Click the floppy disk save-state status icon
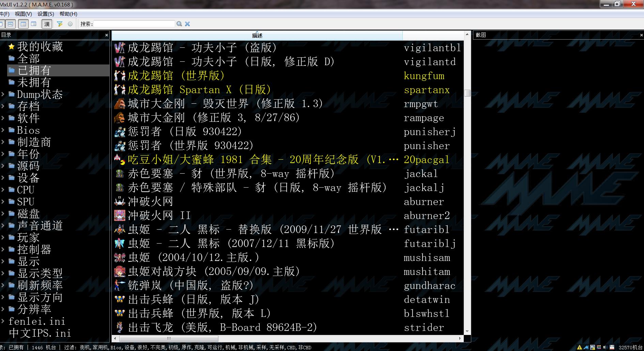The image size is (644, 351). click(x=612, y=347)
